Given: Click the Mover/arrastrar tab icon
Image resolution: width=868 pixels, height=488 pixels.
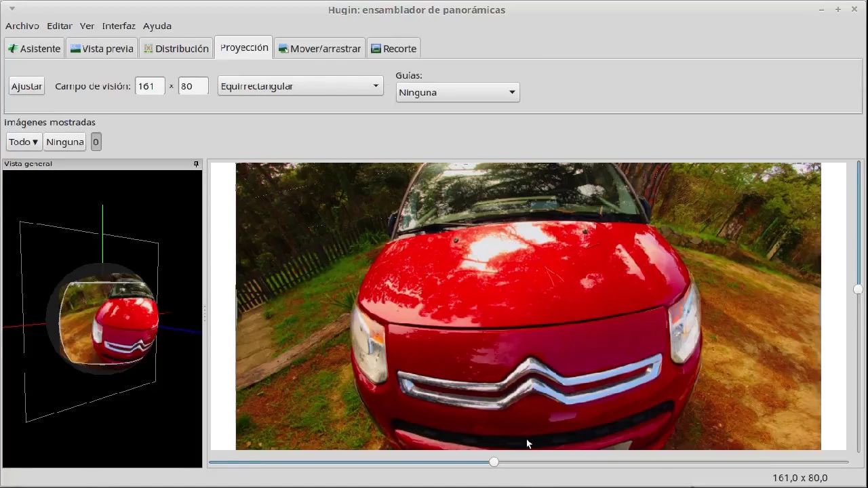Looking at the screenshot, I should (x=283, y=49).
